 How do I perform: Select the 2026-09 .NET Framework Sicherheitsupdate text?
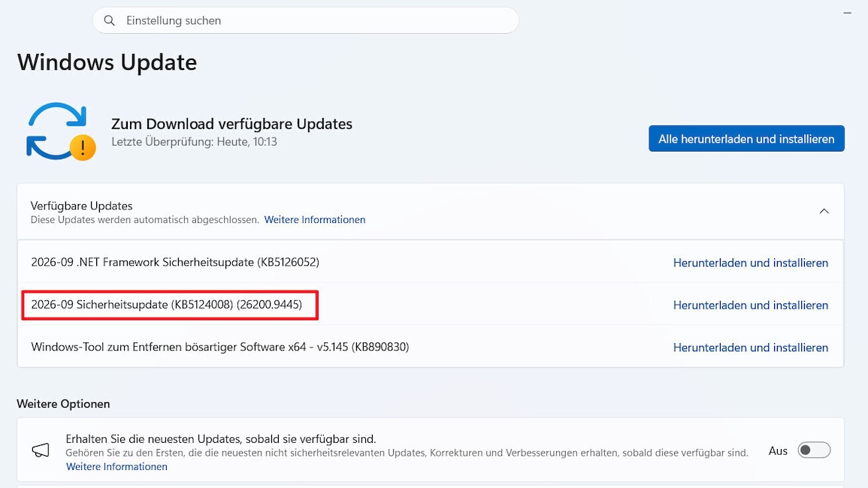[x=175, y=262]
